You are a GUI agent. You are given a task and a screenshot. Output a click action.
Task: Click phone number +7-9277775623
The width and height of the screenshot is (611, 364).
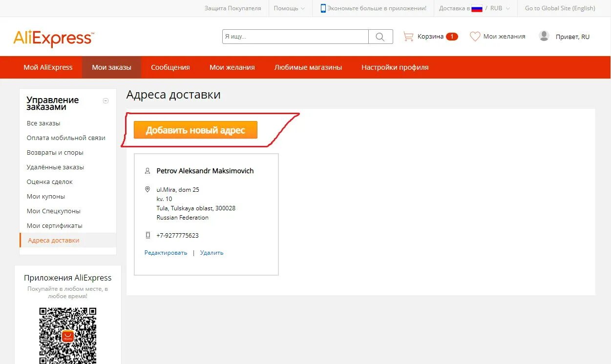pyautogui.click(x=177, y=235)
